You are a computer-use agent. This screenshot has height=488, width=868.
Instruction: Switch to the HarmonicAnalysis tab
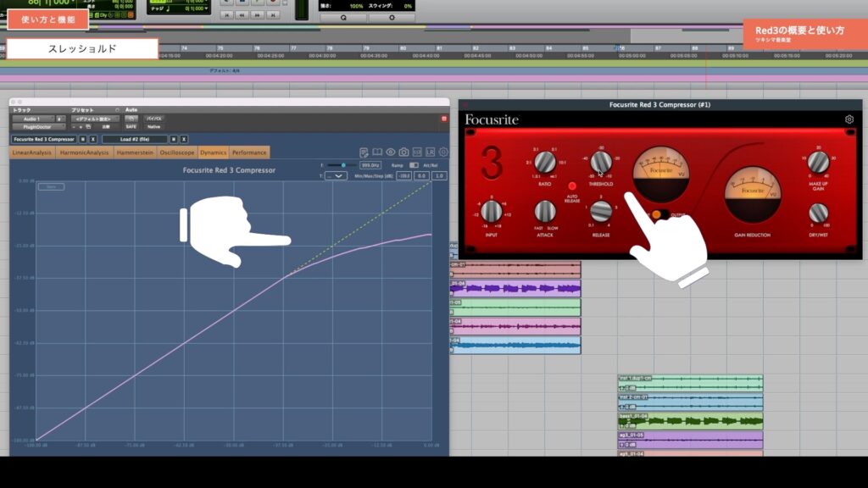pos(84,152)
